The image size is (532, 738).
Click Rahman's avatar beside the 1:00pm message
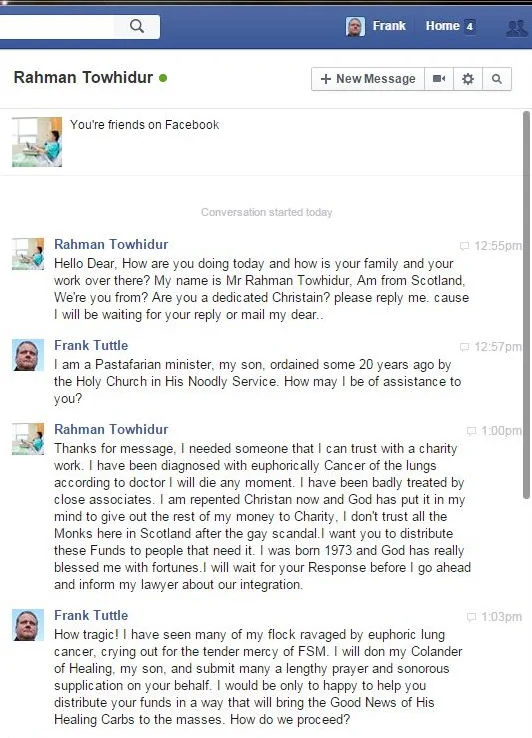click(x=28, y=439)
